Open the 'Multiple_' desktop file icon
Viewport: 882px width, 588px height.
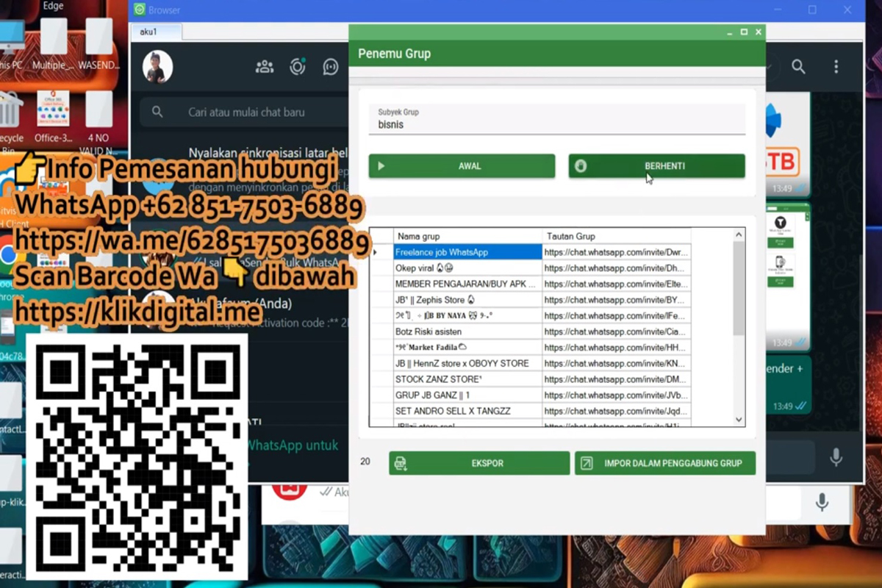(54, 45)
